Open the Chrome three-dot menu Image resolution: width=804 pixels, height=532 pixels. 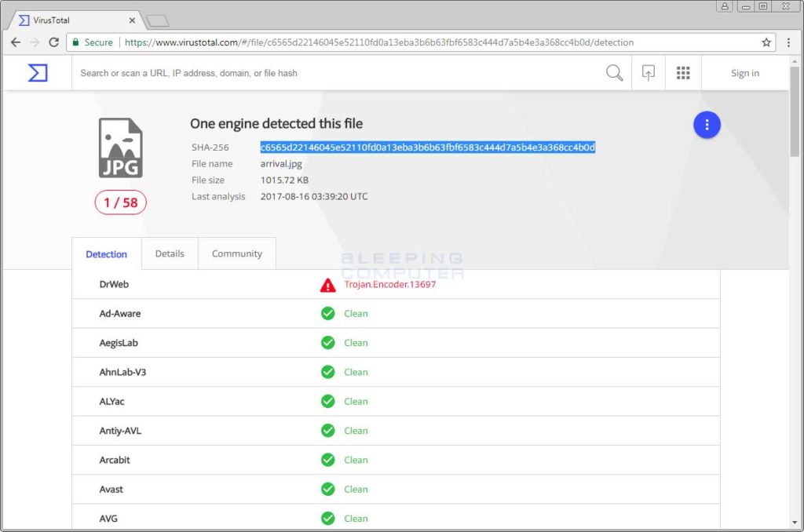tap(788, 42)
